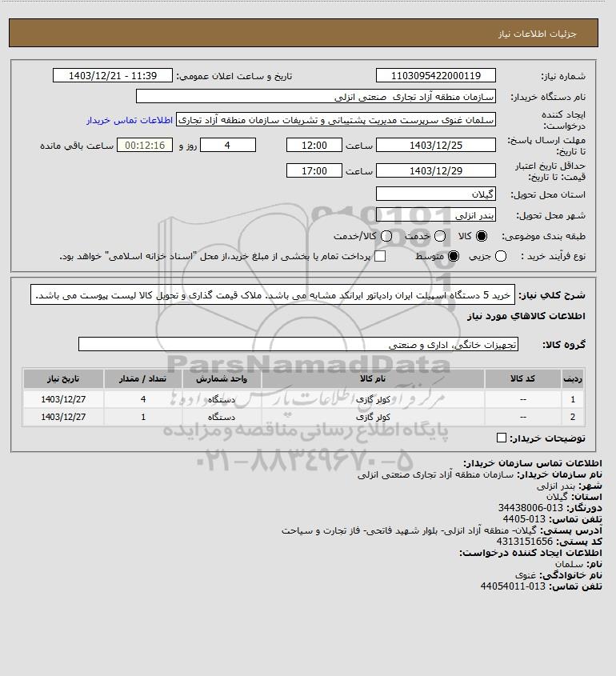The height and width of the screenshot is (676, 616).
Task: Click کولر گازی in row 1
Action: [x=373, y=400]
